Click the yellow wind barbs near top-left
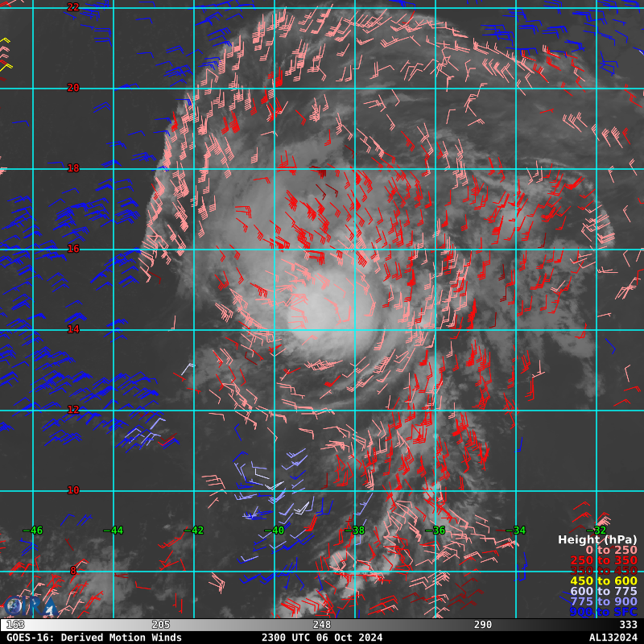The height and width of the screenshot is (644, 644). click(x=5, y=53)
